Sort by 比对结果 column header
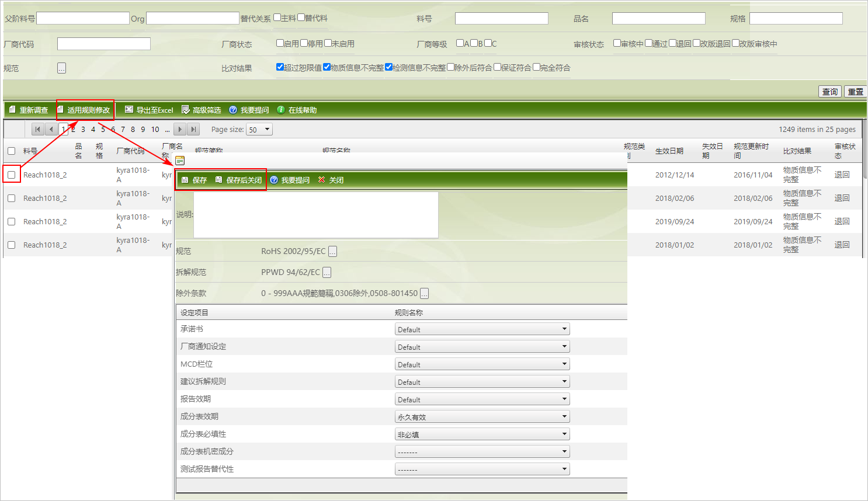 tap(797, 151)
